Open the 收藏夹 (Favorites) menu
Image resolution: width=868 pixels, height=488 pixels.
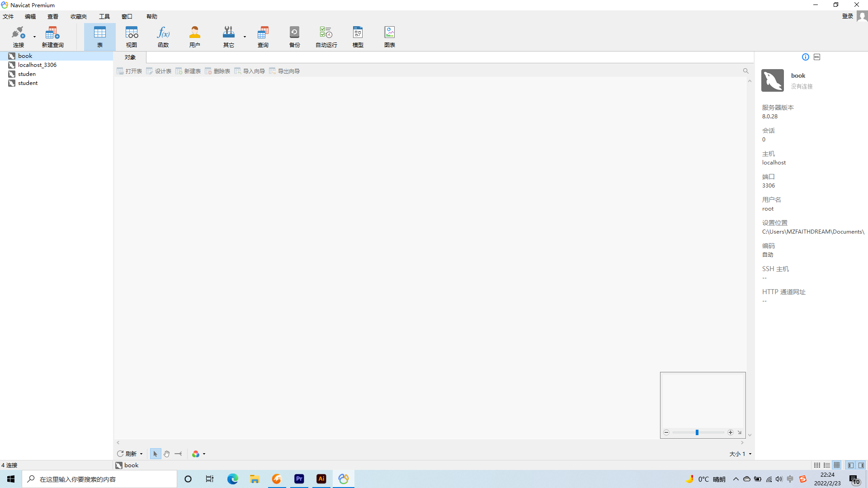tap(78, 16)
